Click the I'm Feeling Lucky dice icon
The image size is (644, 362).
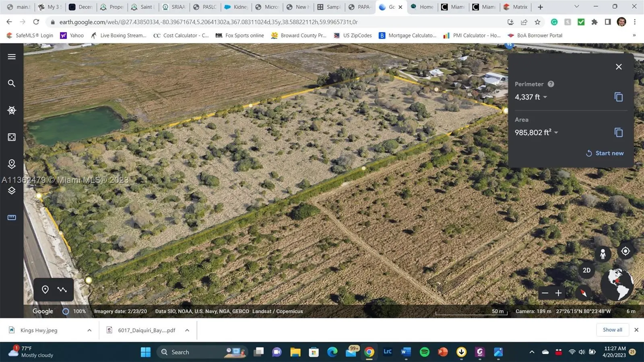pos(12,137)
